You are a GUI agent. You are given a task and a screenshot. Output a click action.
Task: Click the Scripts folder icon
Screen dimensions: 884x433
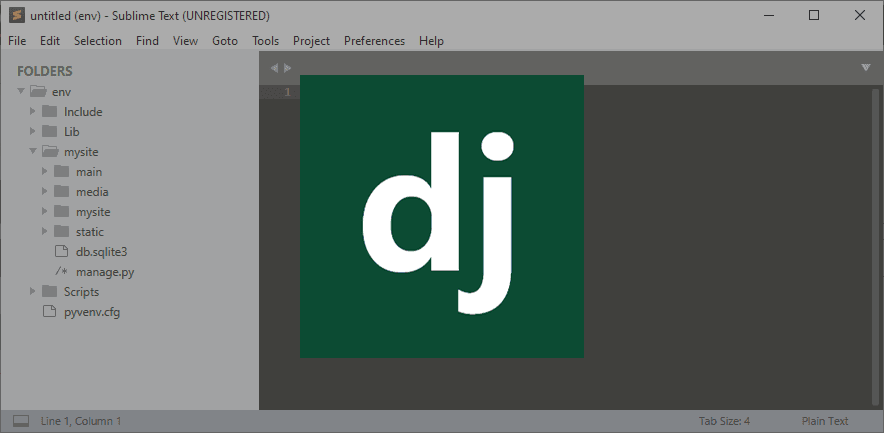pos(50,291)
